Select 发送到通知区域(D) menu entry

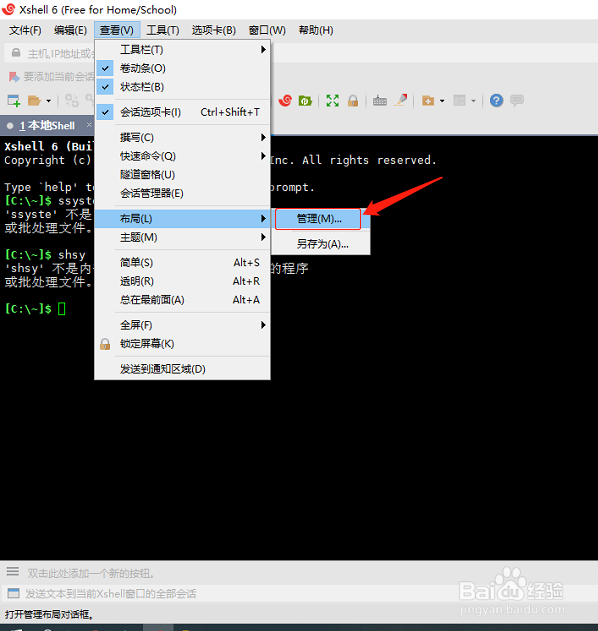(x=182, y=369)
